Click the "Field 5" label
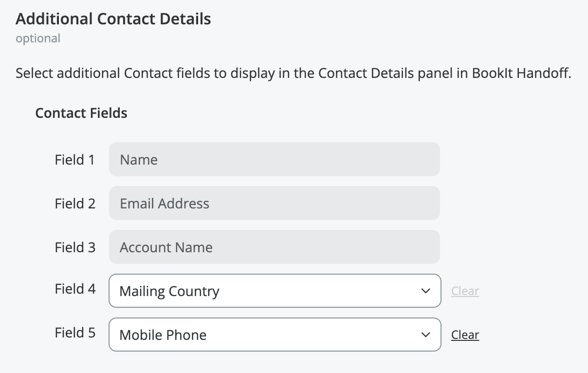 75,333
